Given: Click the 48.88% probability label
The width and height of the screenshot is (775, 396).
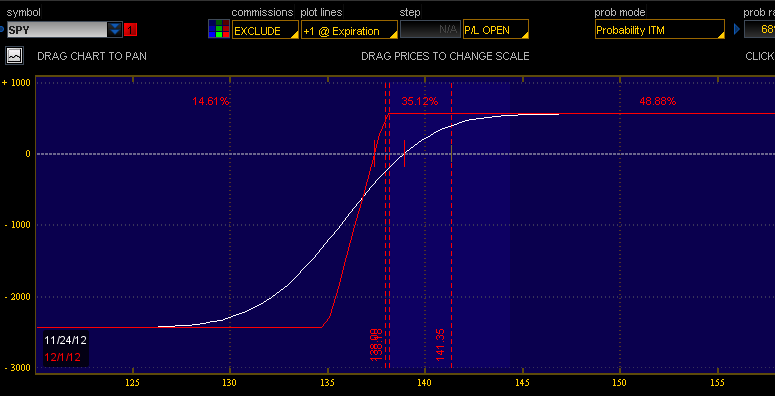Looking at the screenshot, I should (657, 102).
